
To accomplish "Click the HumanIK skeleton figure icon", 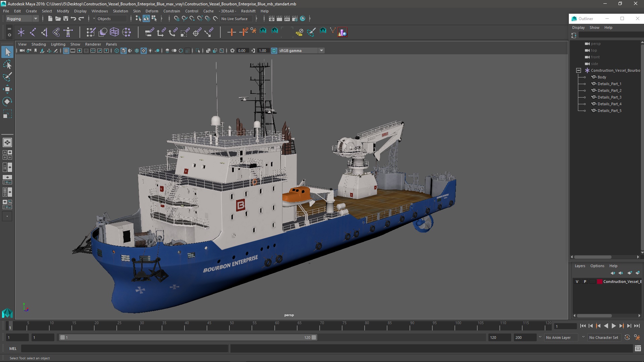I will coord(68,32).
